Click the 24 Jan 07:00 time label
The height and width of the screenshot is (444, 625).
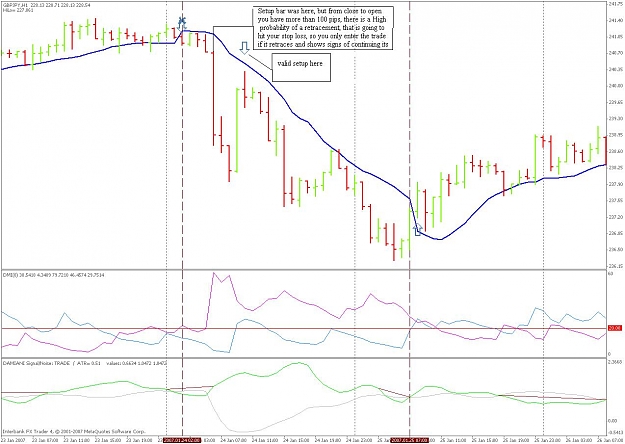(234, 440)
